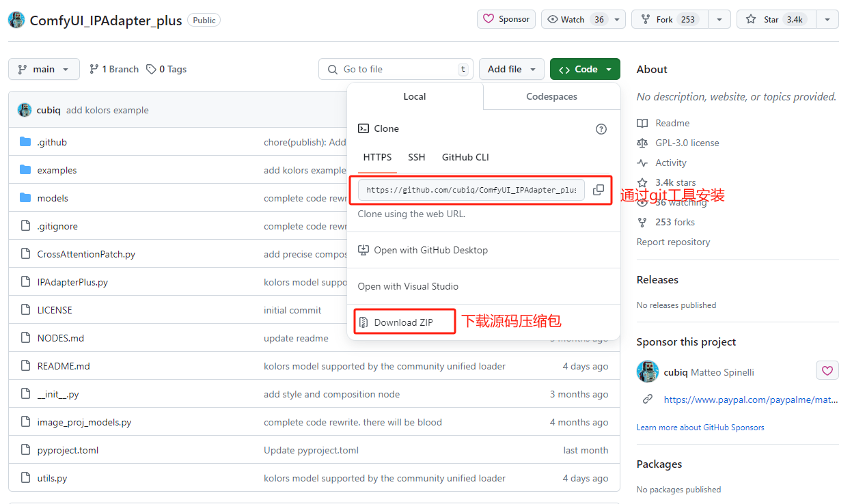Open the Star lists dropdown arrow
Image resolution: width=865 pixels, height=504 pixels.
coord(827,19)
